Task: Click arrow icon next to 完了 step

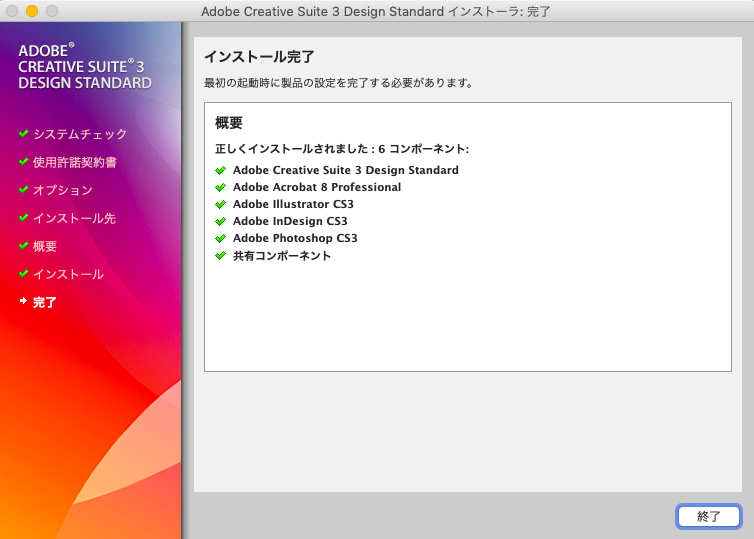Action: pos(24,301)
